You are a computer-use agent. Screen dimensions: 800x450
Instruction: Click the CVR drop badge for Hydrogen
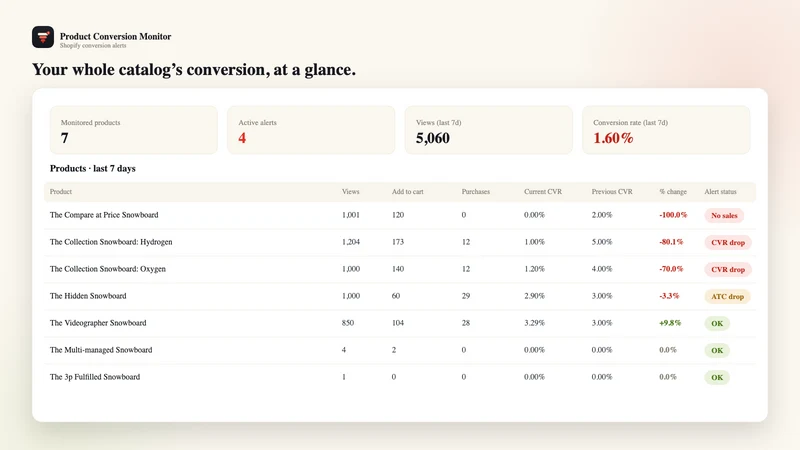728,242
